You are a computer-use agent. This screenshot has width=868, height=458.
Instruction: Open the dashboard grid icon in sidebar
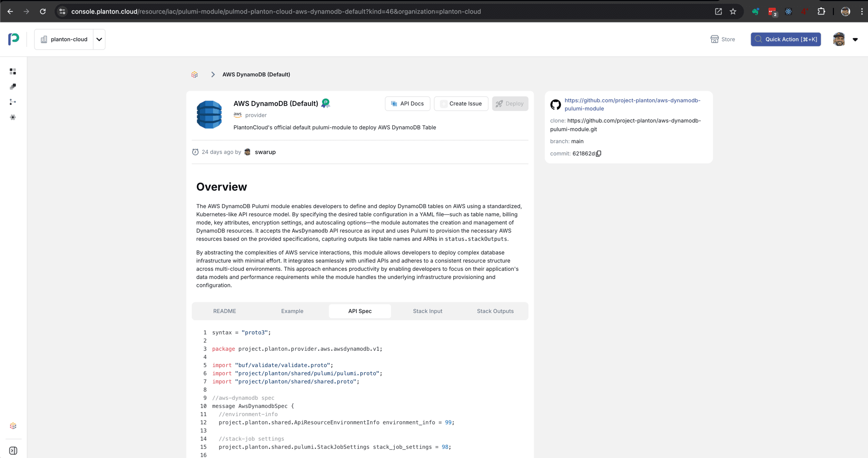[13, 71]
